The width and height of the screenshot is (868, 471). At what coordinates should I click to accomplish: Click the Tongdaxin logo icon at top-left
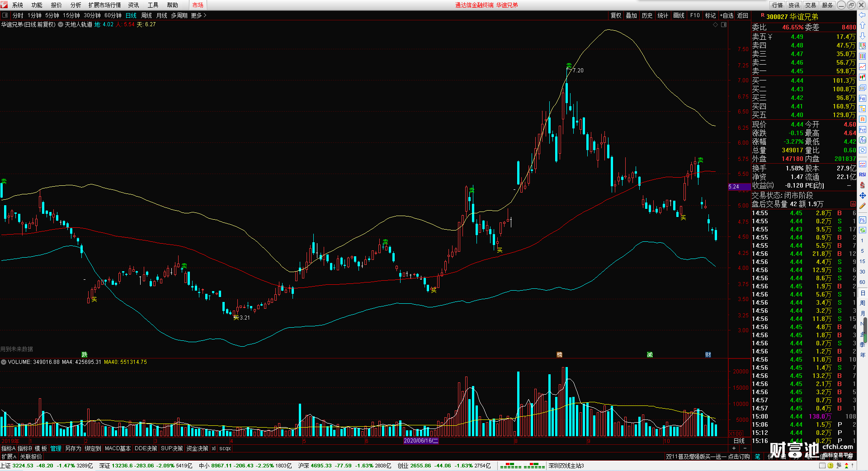pos(4,5)
